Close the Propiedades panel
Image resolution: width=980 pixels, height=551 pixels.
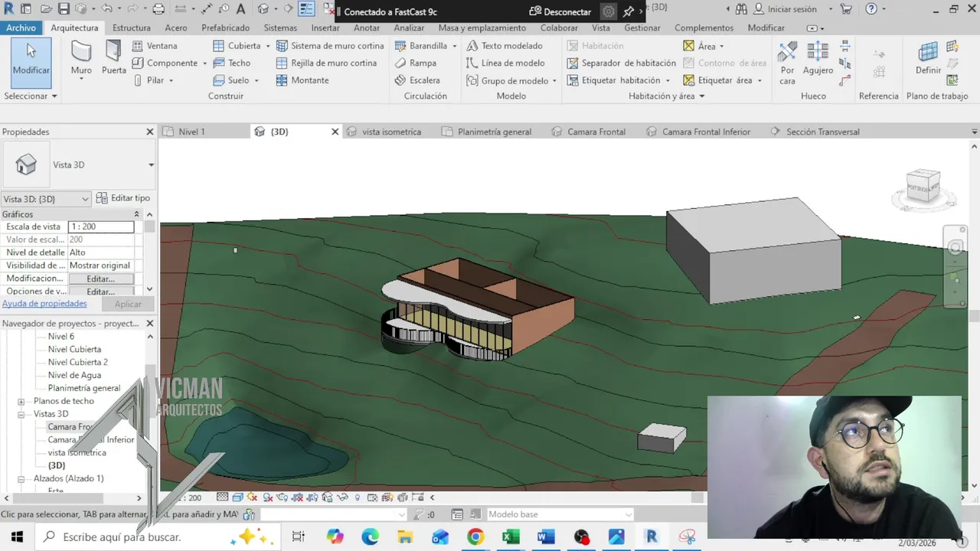tap(150, 132)
